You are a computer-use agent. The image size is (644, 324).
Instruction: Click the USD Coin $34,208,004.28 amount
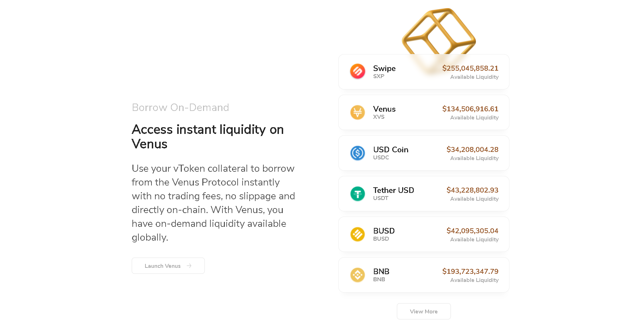(x=472, y=149)
